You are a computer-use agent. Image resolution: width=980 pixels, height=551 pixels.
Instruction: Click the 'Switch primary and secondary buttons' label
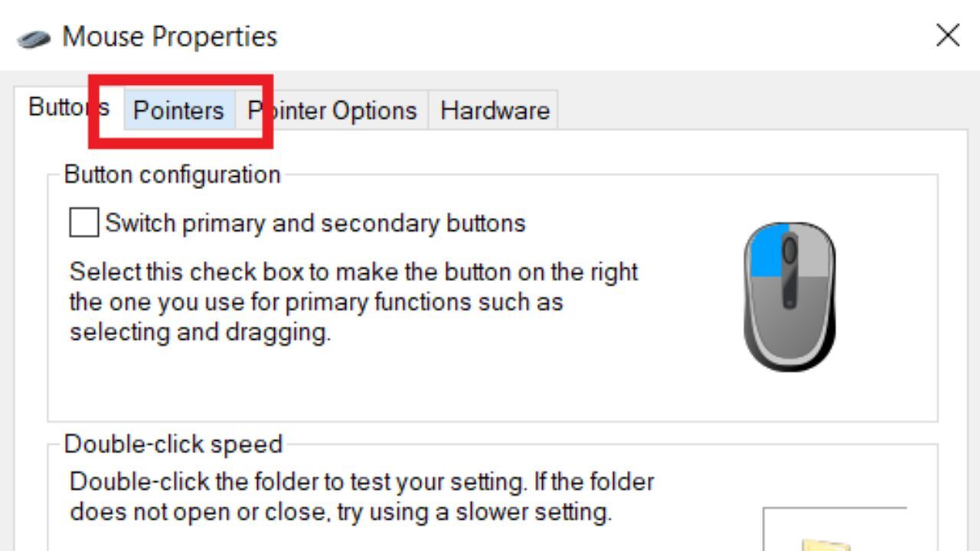click(315, 223)
